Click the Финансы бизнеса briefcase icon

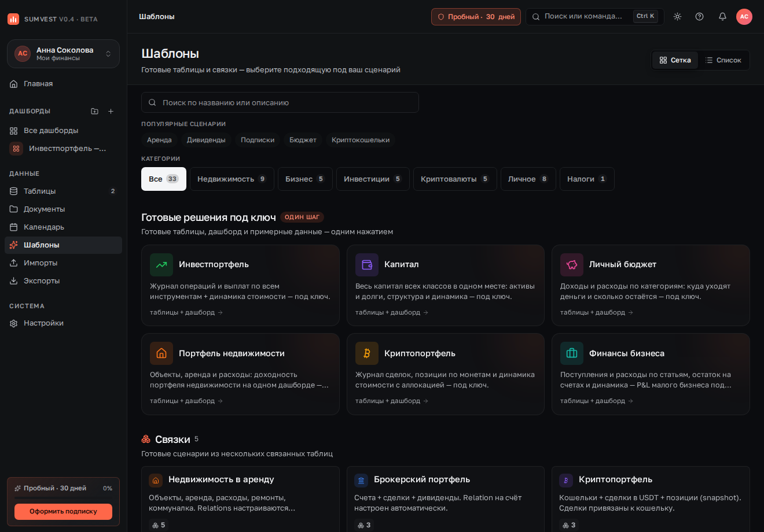[x=572, y=353]
